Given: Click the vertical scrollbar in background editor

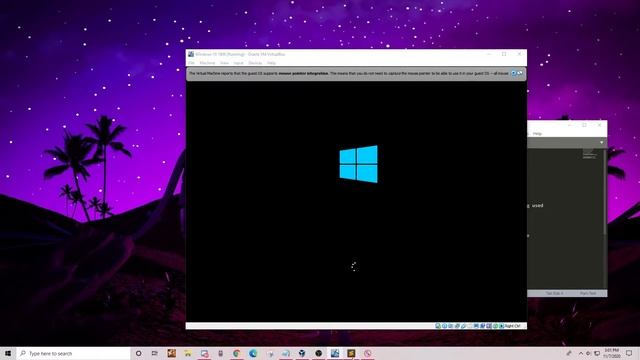Looking at the screenshot, I should click(605, 192).
